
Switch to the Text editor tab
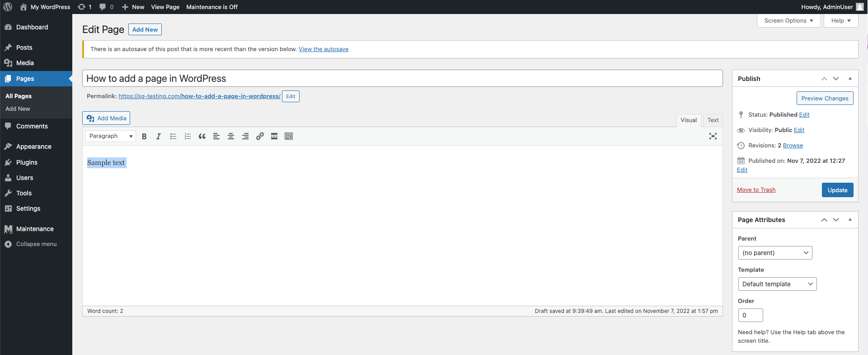pos(713,120)
